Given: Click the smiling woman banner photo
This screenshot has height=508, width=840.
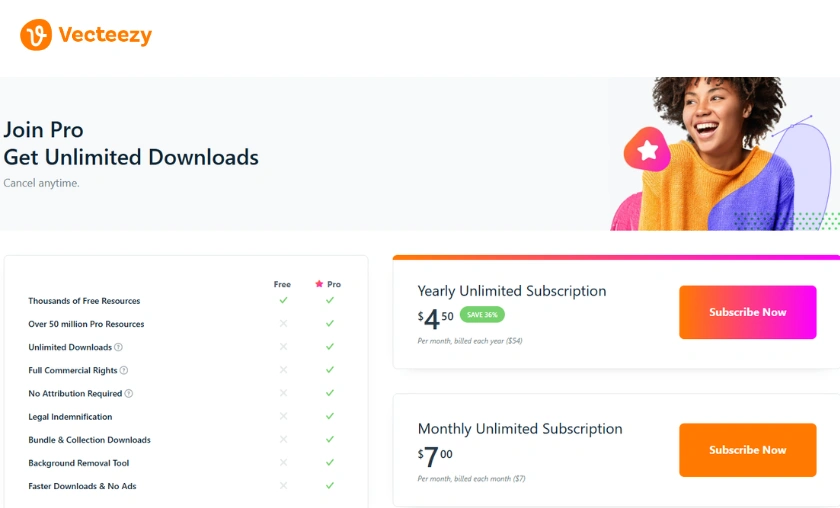Looking at the screenshot, I should (724, 154).
